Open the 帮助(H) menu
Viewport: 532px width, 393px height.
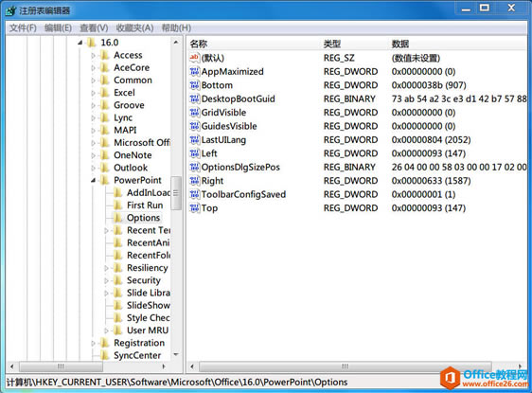pyautogui.click(x=176, y=27)
